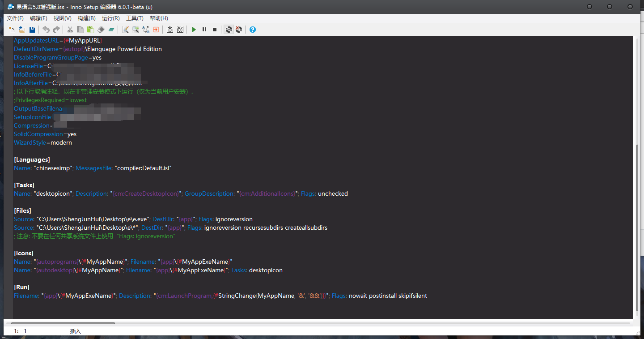Place cursor on SolidCompression=yes line
The image size is (644, 339).
pos(45,134)
